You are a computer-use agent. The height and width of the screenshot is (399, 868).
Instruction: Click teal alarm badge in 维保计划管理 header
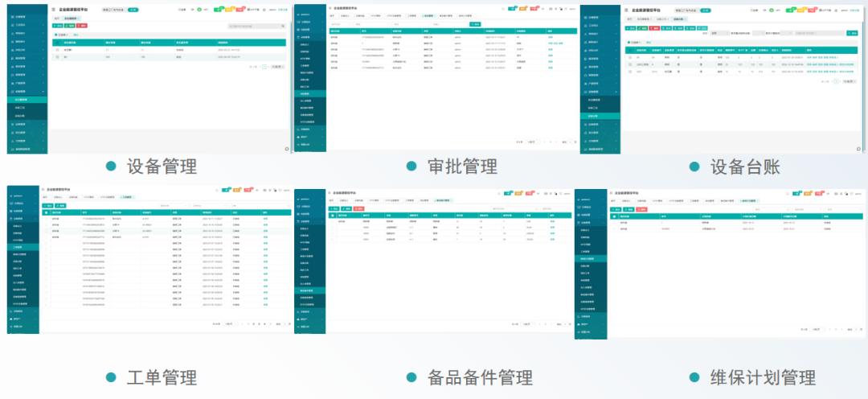[x=796, y=193]
